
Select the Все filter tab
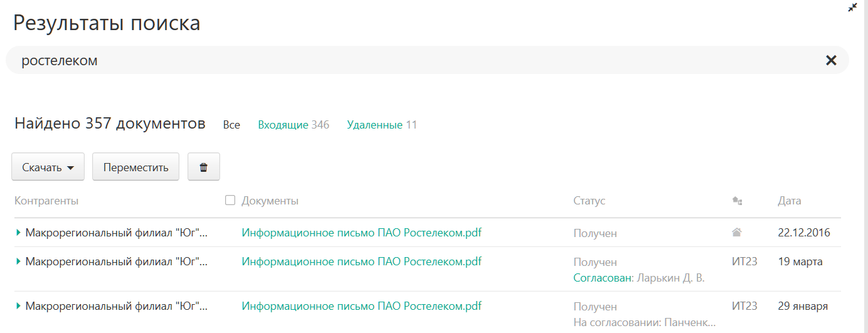(231, 125)
